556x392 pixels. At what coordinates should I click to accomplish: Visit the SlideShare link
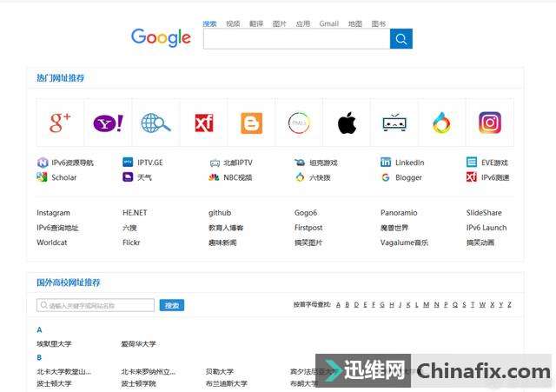click(484, 213)
